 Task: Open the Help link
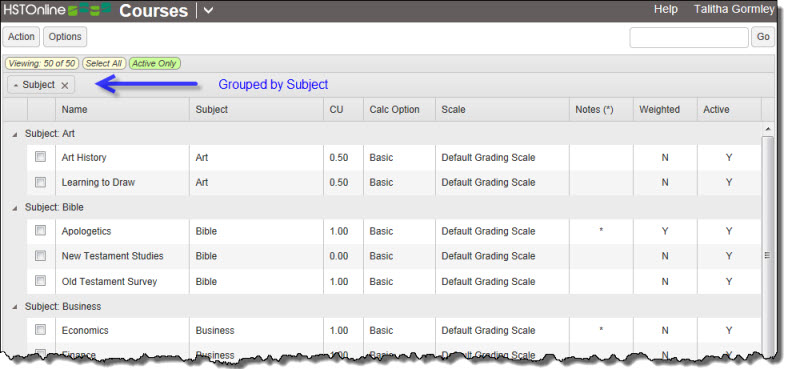pos(665,10)
